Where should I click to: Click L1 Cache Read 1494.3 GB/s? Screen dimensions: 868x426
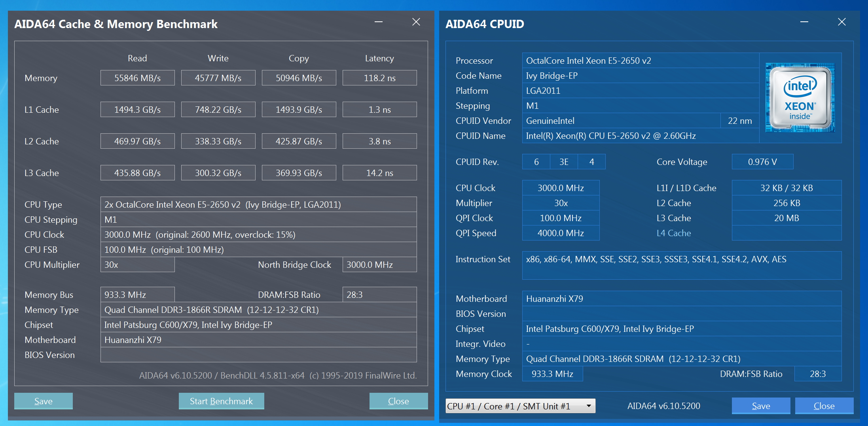[138, 110]
